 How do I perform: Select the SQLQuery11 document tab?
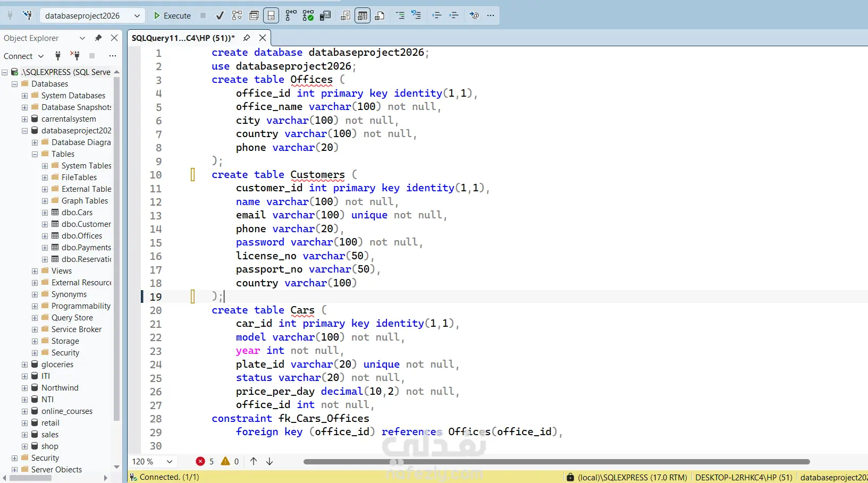[x=183, y=38]
